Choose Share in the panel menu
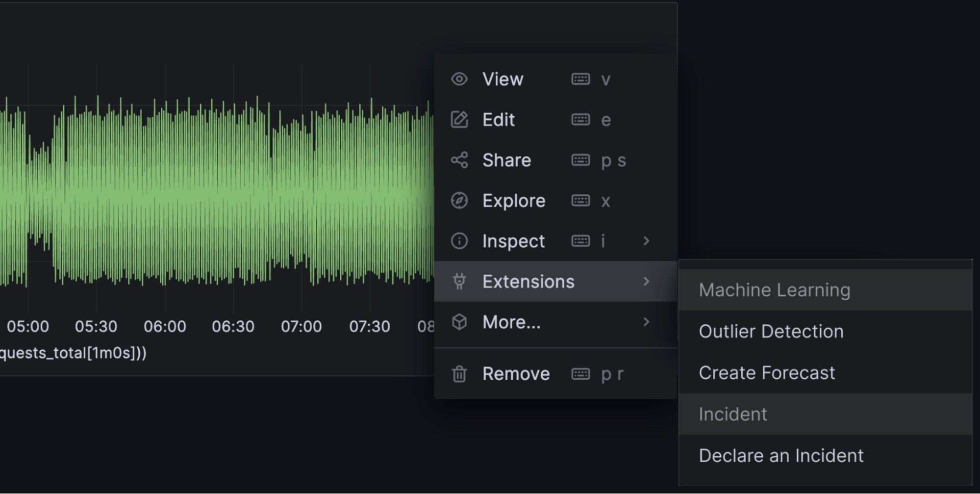 click(x=506, y=160)
